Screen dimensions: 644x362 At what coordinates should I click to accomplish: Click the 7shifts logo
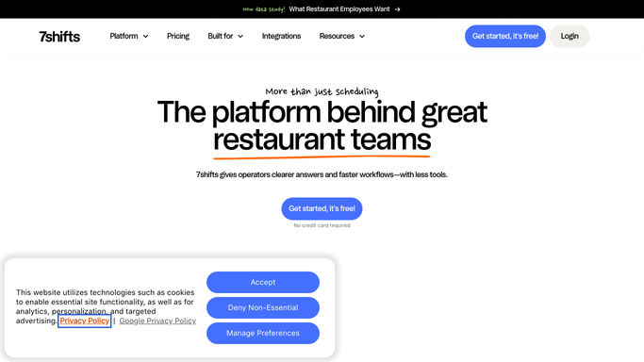pos(59,37)
